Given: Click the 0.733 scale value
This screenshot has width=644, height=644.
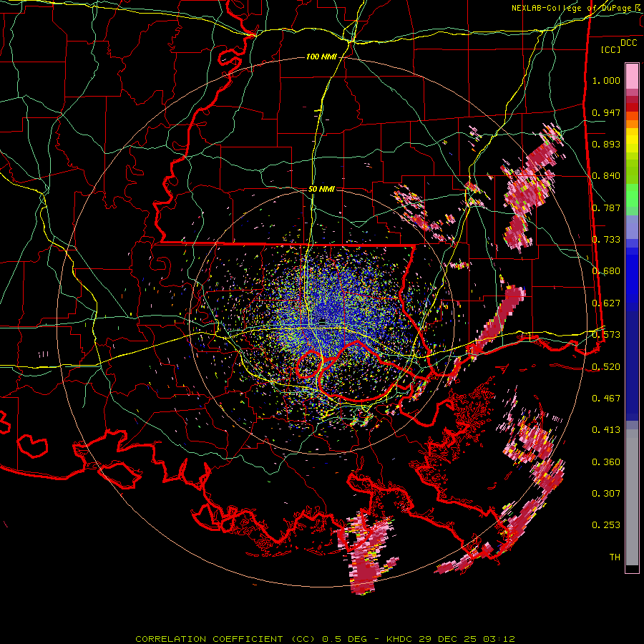Looking at the screenshot, I should [606, 240].
